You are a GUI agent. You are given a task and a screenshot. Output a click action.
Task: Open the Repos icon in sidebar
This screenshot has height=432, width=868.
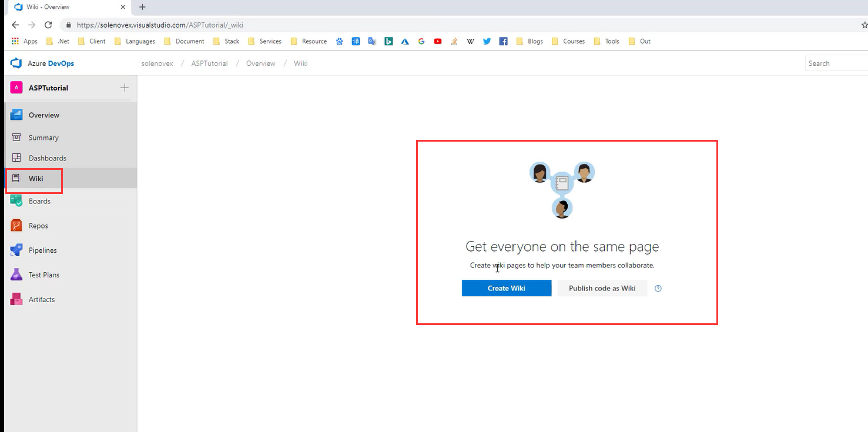[x=16, y=226]
